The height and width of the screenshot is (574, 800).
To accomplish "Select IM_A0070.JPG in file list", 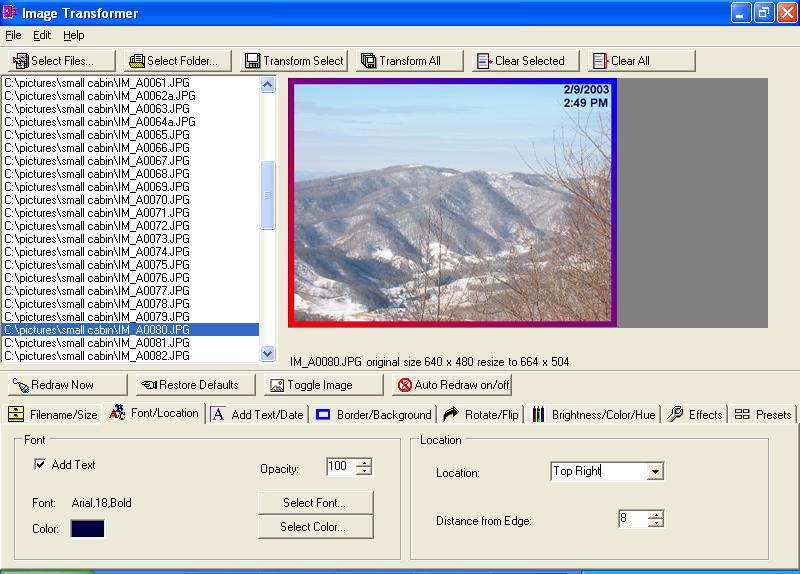I will click(x=131, y=200).
